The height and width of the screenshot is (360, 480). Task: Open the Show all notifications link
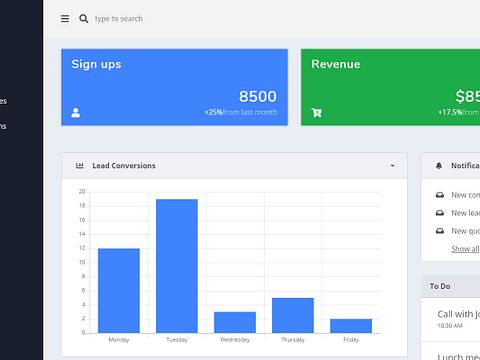(x=466, y=249)
